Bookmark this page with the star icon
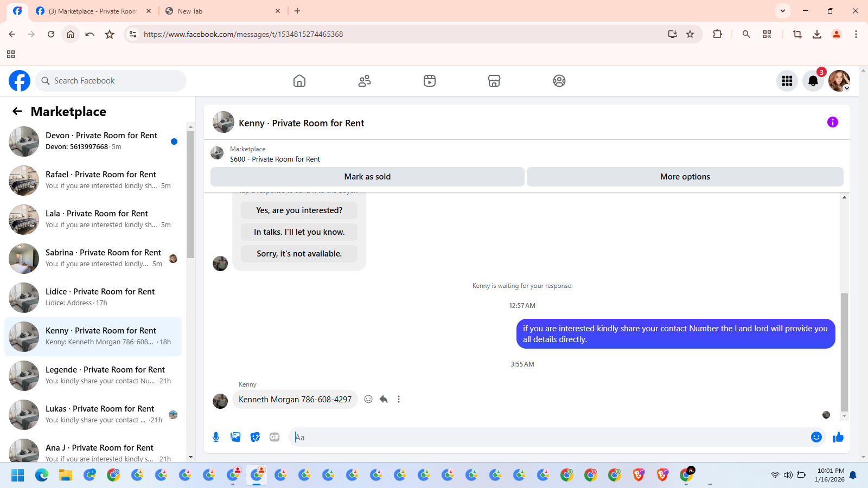 pyautogui.click(x=690, y=34)
